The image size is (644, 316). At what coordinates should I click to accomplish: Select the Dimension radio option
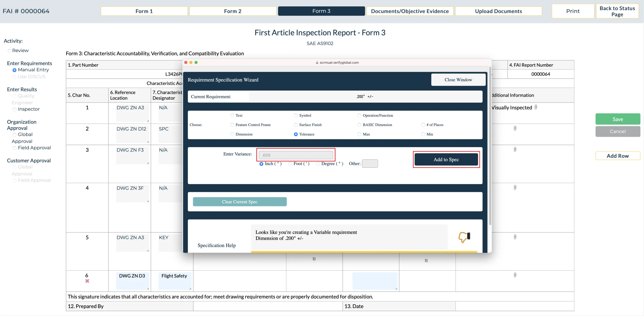tap(232, 134)
